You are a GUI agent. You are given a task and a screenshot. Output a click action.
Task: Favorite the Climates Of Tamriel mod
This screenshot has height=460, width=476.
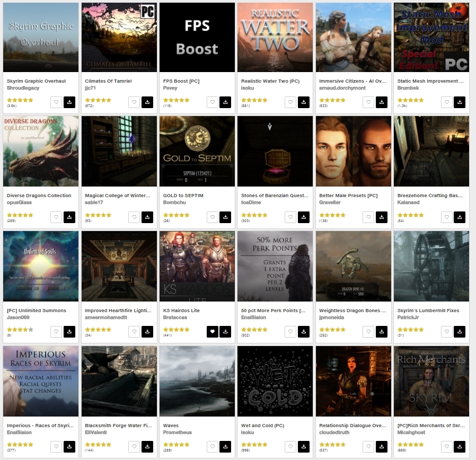(134, 102)
